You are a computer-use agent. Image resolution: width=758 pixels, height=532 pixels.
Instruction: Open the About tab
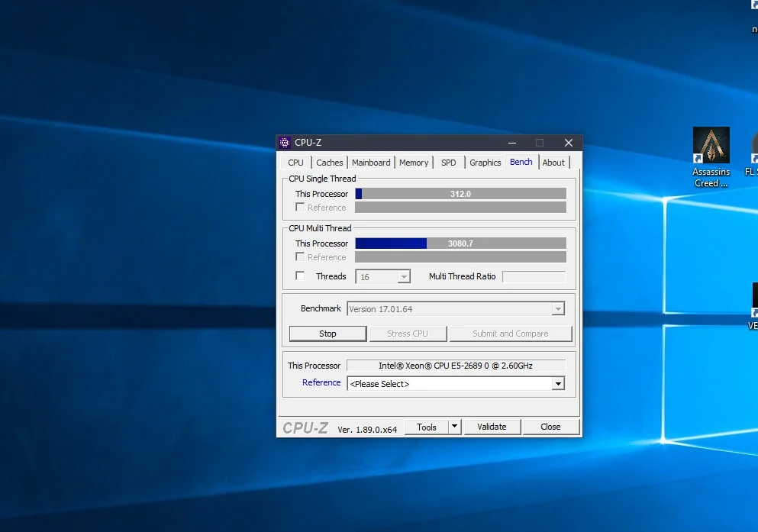tap(553, 163)
